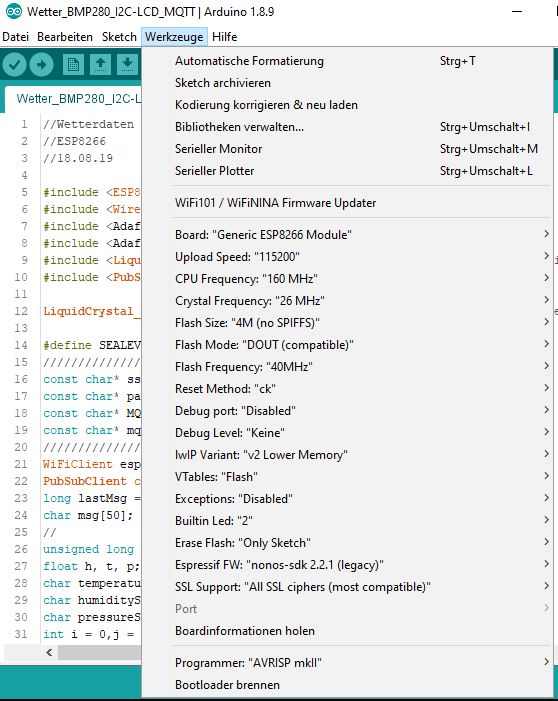Expand Exceptions "Disabled" submenu
Viewport: 558px width, 701px height.
tap(348, 498)
